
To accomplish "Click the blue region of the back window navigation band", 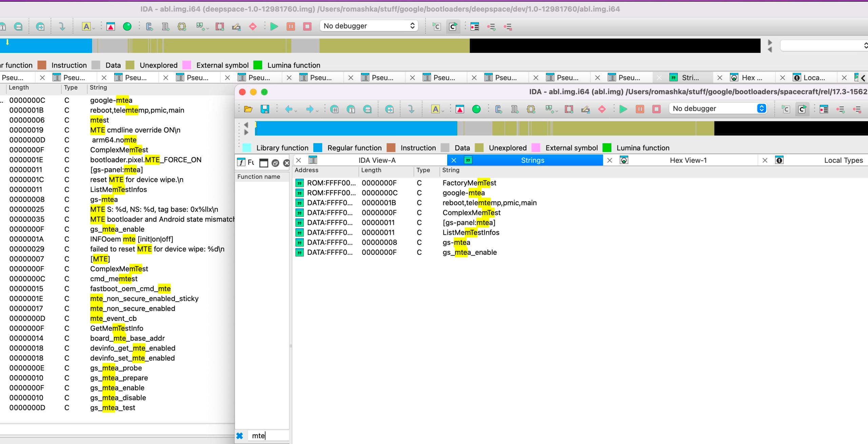I will pos(46,45).
